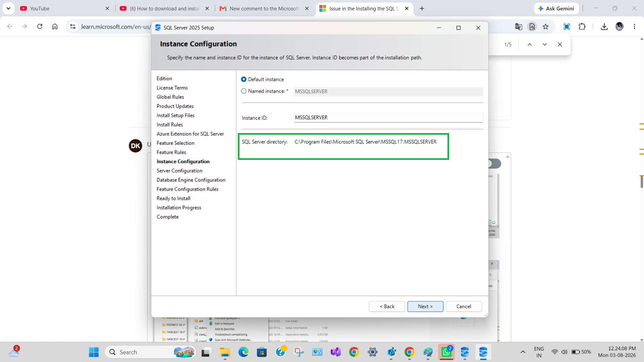Launch Microsoft Edge from the taskbar
Image resolution: width=644 pixels, height=362 pixels.
243,352
